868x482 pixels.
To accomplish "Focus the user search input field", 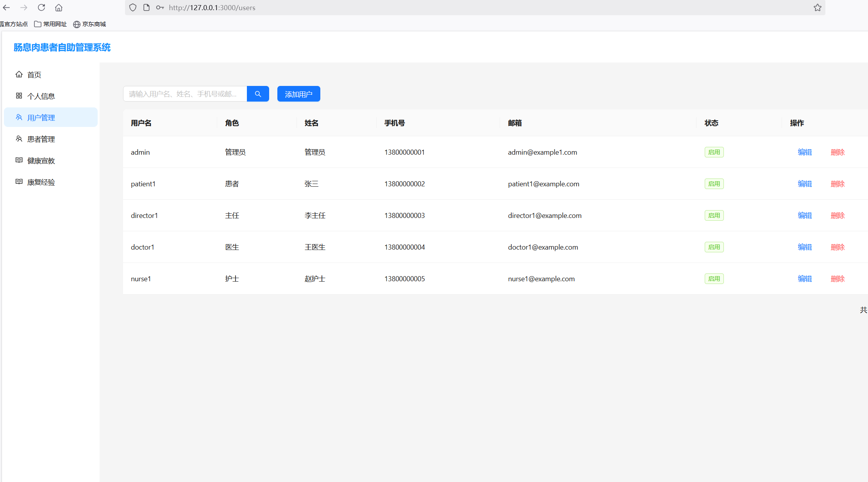I will pos(185,94).
